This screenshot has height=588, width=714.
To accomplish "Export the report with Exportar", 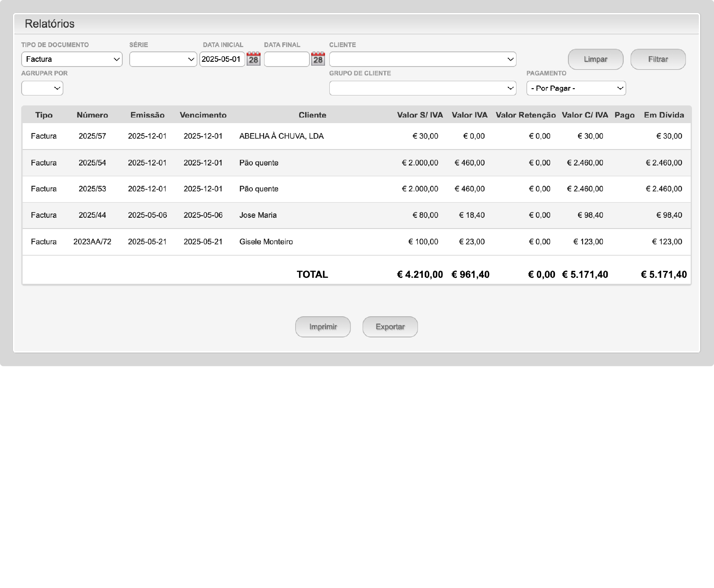I will (x=390, y=327).
